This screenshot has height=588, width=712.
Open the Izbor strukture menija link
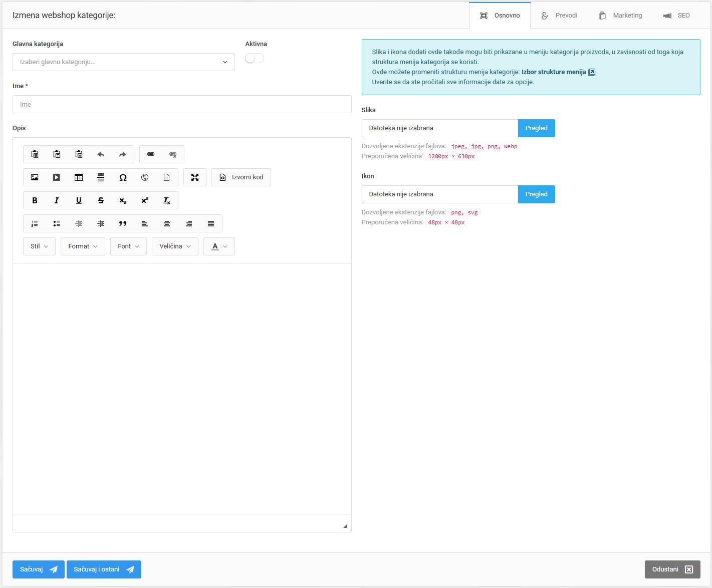click(554, 72)
